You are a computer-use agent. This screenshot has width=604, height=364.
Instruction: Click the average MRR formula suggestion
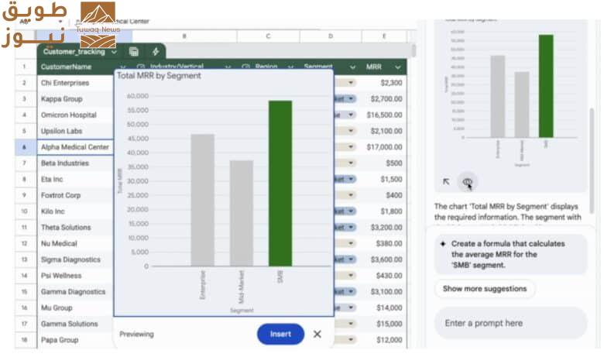pos(510,254)
